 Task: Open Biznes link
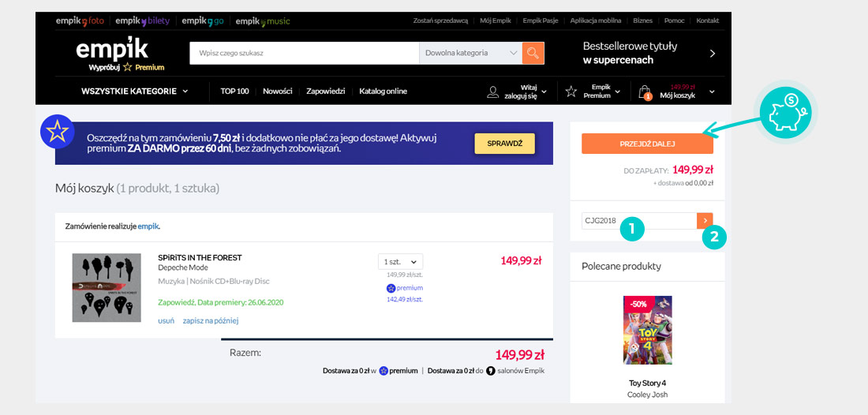tap(642, 21)
